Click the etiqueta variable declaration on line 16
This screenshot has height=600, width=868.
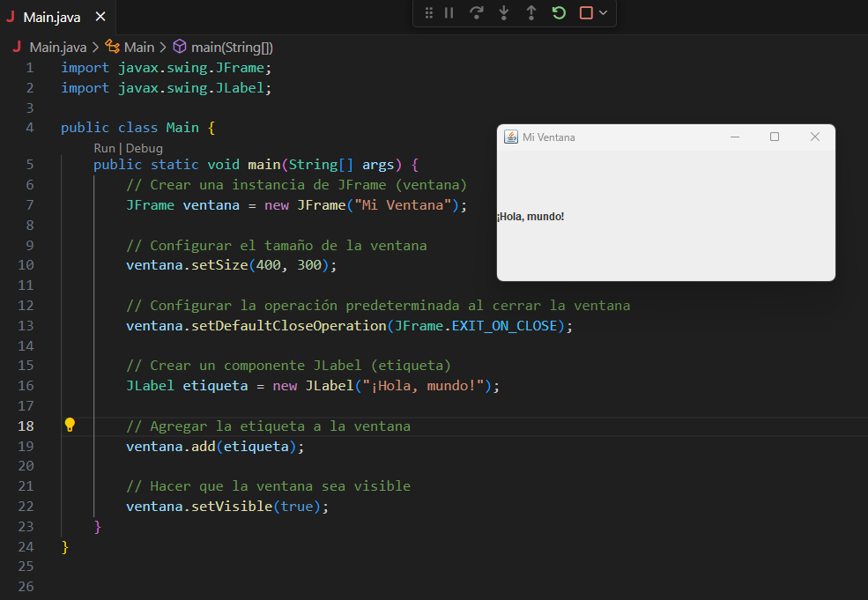click(215, 386)
